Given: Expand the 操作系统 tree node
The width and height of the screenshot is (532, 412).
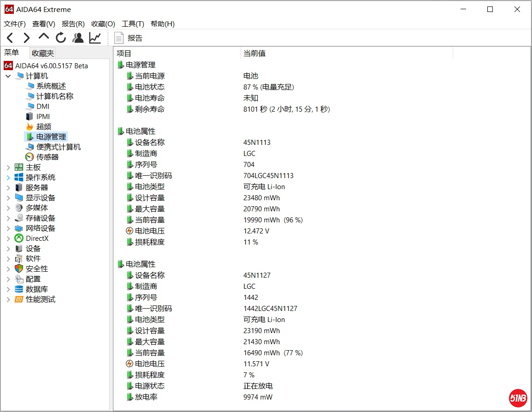Looking at the screenshot, I should coord(8,178).
